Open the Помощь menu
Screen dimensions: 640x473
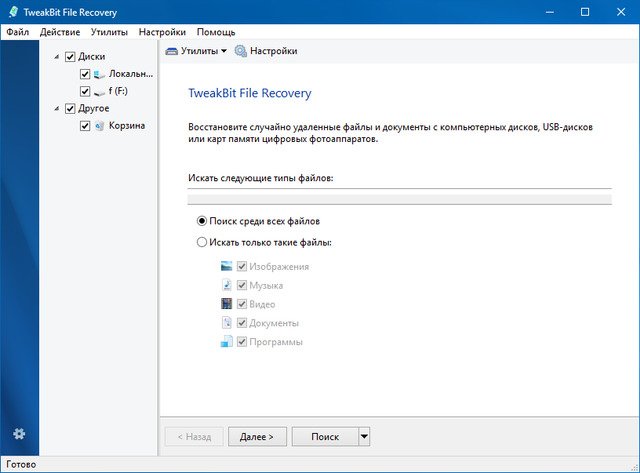coord(216,32)
